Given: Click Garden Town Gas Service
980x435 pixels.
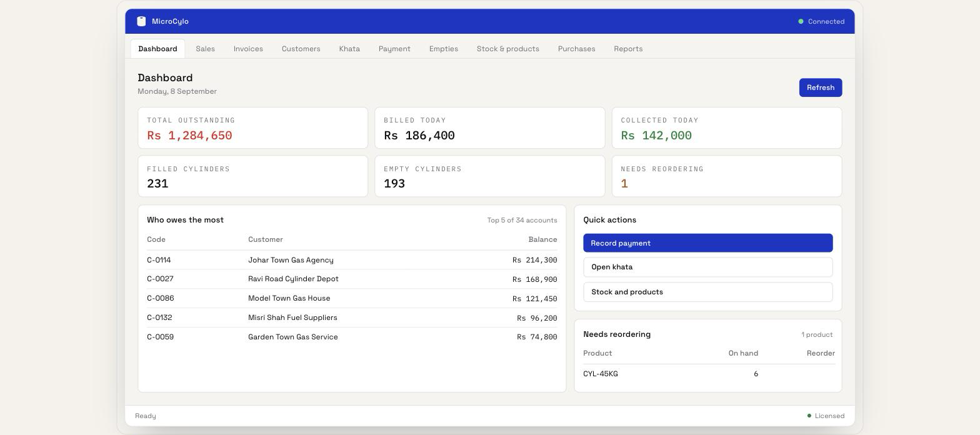Looking at the screenshot, I should pos(293,337).
